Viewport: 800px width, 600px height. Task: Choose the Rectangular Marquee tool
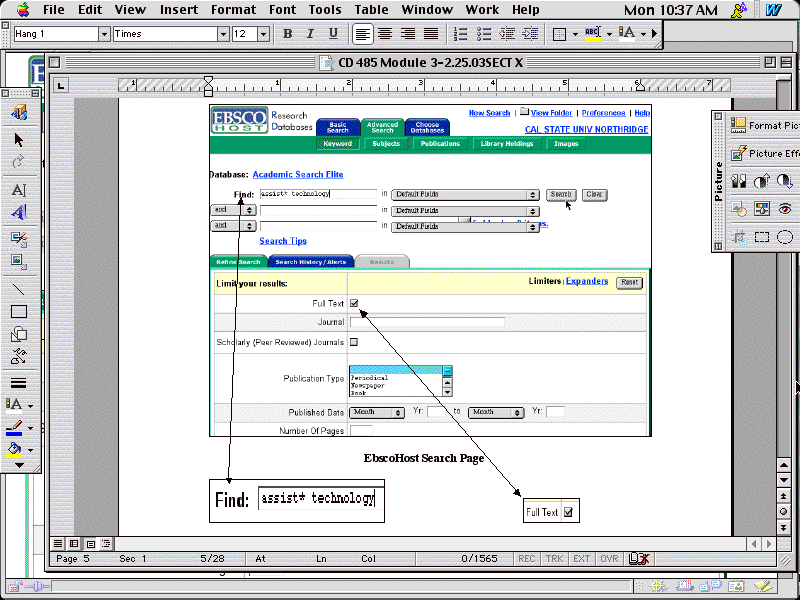pos(762,237)
